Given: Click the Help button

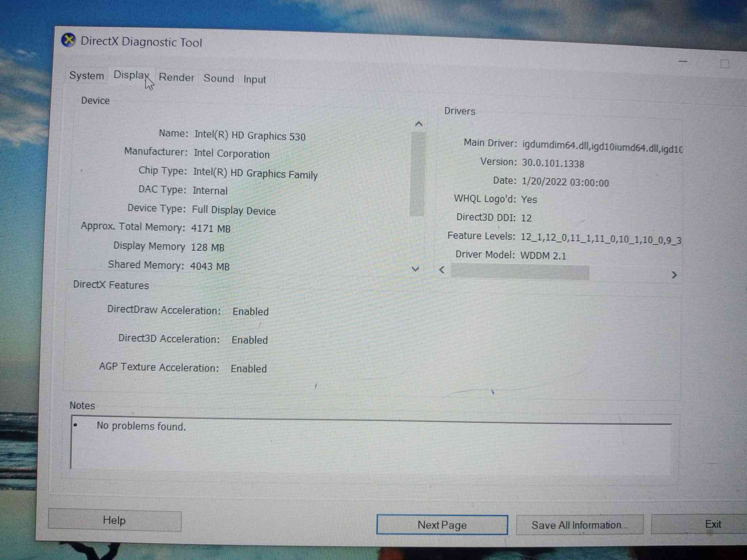Looking at the screenshot, I should tap(115, 520).
